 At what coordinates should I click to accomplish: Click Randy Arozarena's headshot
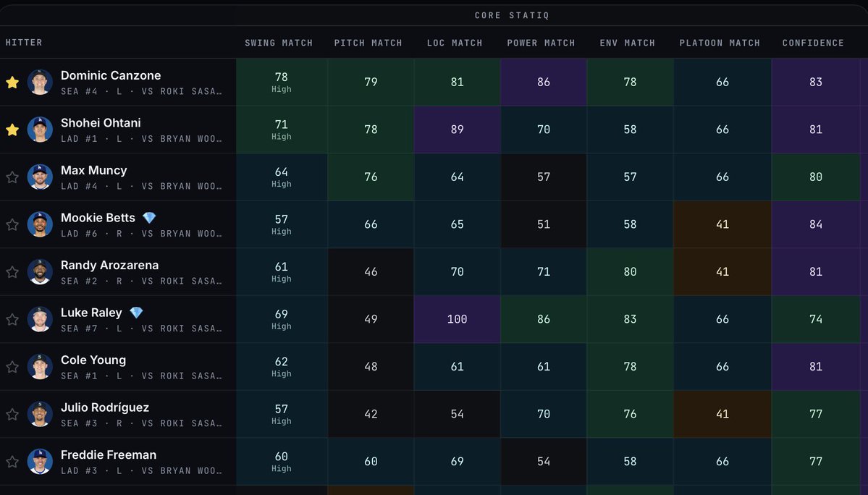click(x=40, y=272)
